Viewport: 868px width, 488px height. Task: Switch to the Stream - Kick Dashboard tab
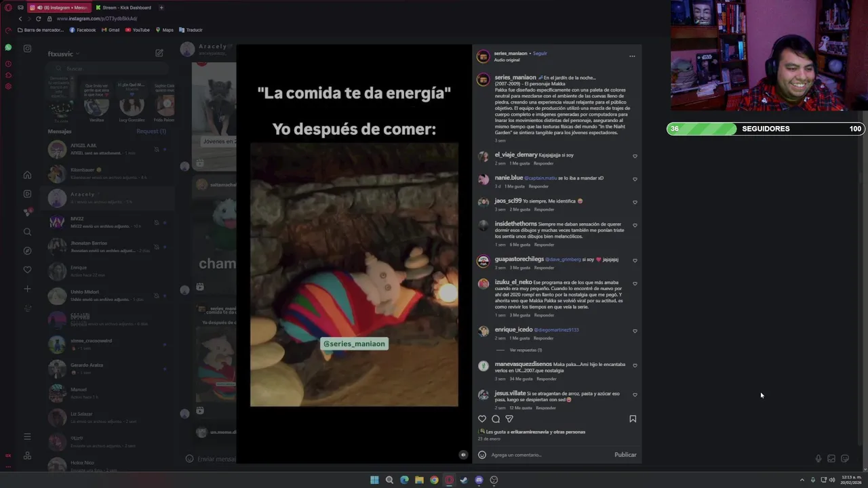[123, 7]
